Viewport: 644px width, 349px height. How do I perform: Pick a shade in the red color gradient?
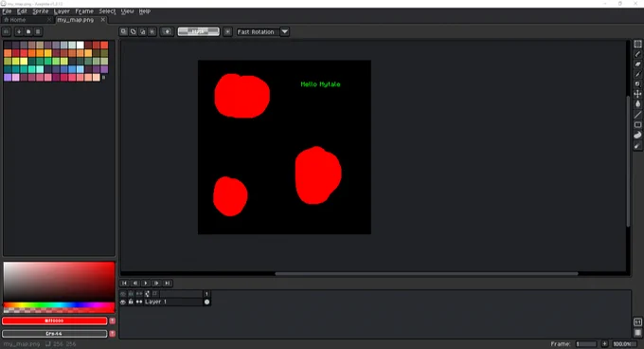click(x=59, y=282)
